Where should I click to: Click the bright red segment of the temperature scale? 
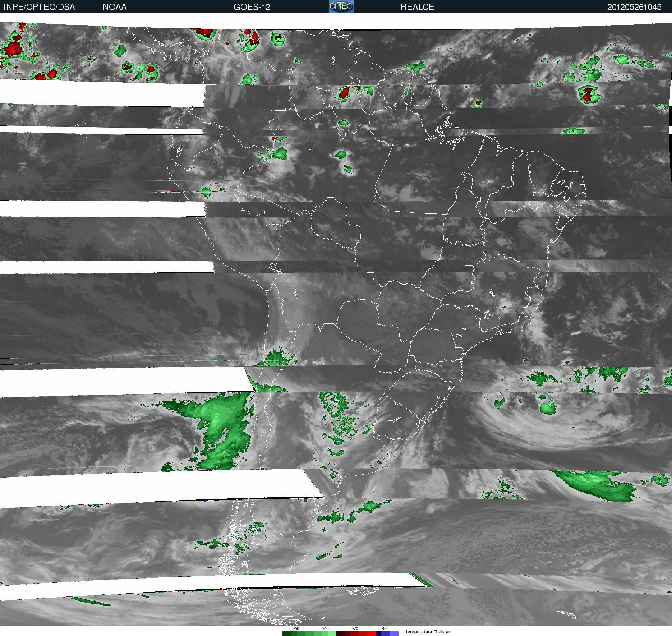pos(372,633)
